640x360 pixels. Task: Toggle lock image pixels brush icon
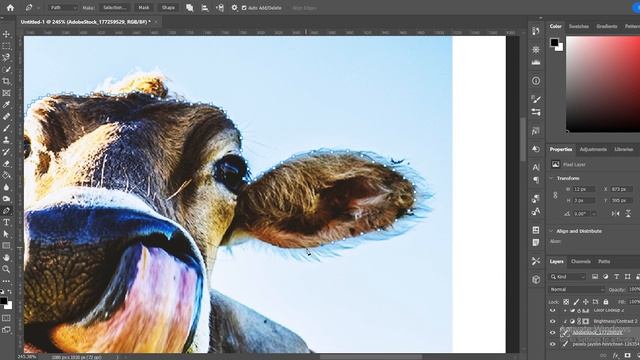(x=576, y=302)
